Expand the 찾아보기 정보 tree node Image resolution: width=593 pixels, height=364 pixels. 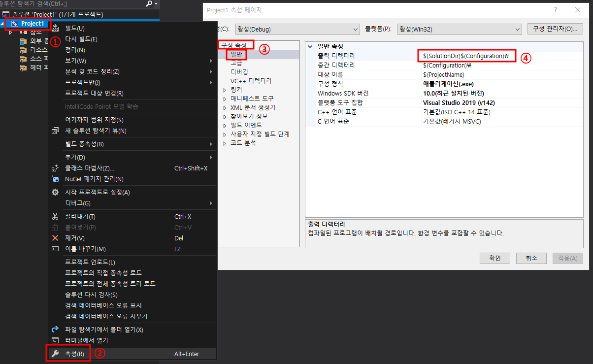click(x=225, y=116)
